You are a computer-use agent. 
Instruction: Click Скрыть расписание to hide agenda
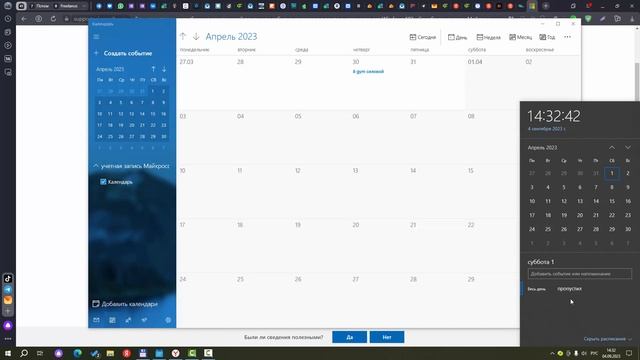[x=607, y=339]
